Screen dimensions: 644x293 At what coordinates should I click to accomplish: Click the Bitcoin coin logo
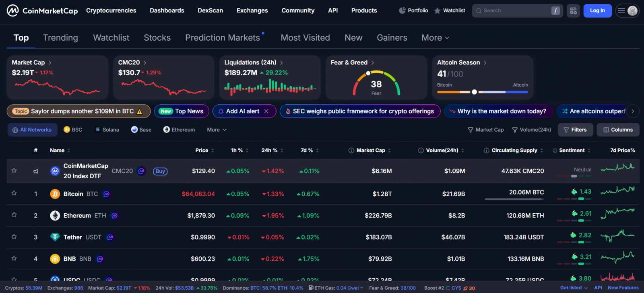pyautogui.click(x=55, y=194)
